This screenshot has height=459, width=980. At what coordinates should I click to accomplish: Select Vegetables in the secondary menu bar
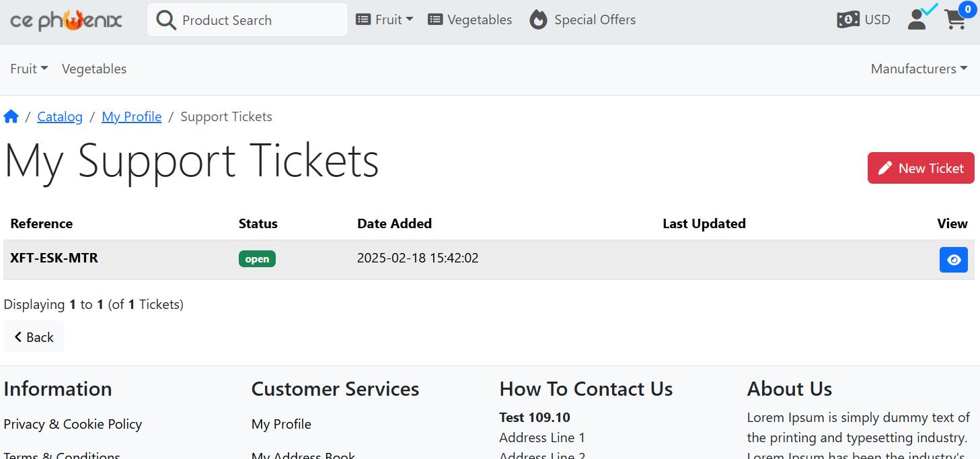(x=94, y=69)
